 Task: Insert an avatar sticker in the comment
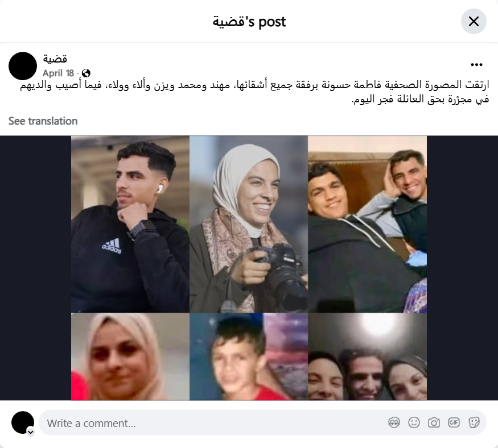click(394, 422)
